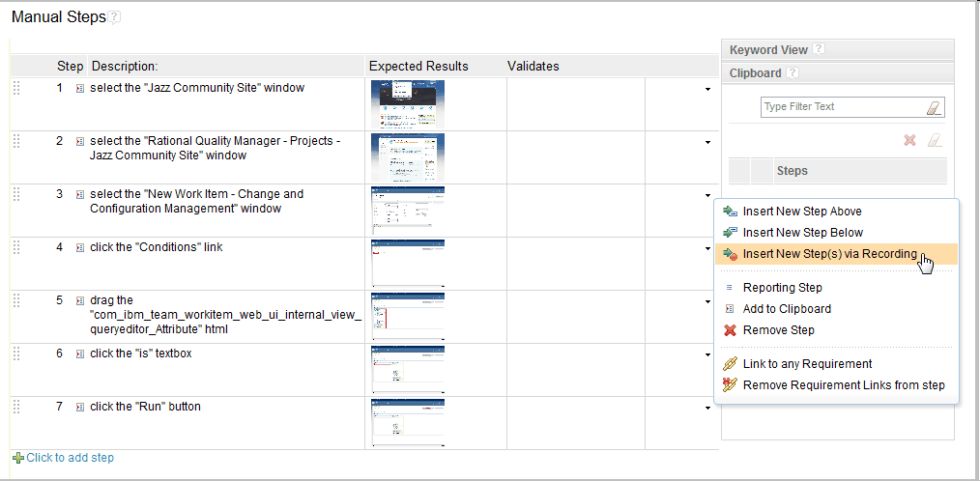Click the step 5 drag queryeditor_Attribute description
Screen dimensions: 980x481
tap(225, 315)
